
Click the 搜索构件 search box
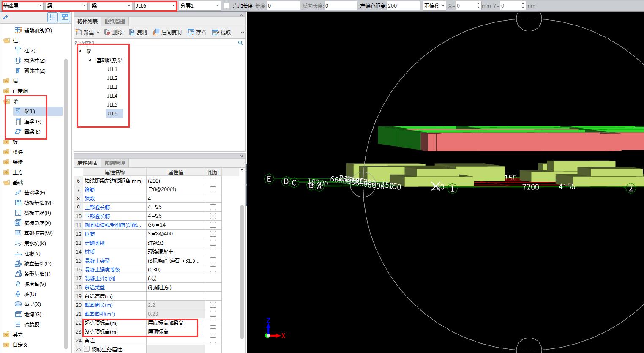click(156, 43)
